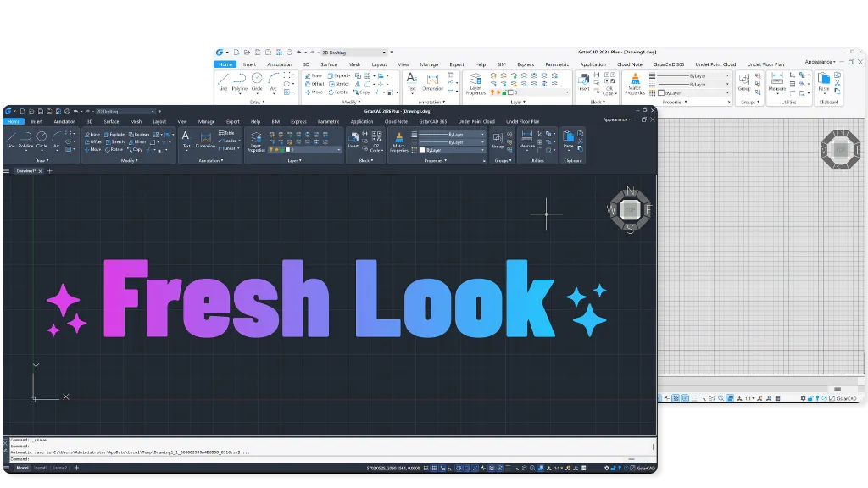This screenshot has height=488, width=868.
Task: Toggle grid display in dark status bar
Action: pos(435,468)
